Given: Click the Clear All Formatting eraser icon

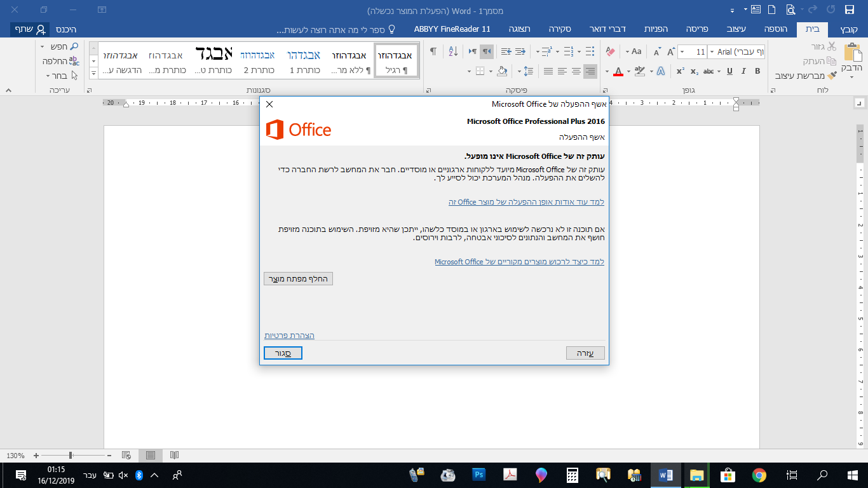Looking at the screenshot, I should click(x=611, y=51).
